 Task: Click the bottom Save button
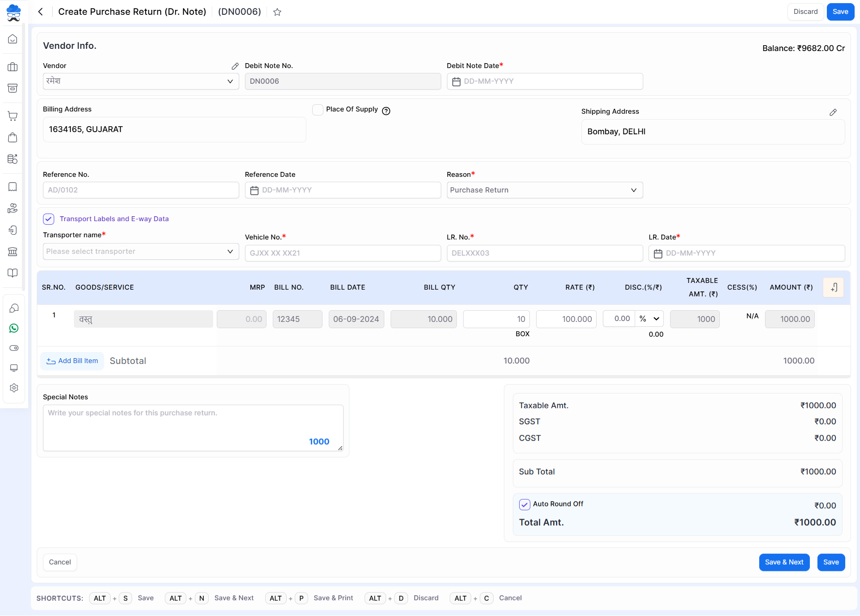pyautogui.click(x=831, y=562)
